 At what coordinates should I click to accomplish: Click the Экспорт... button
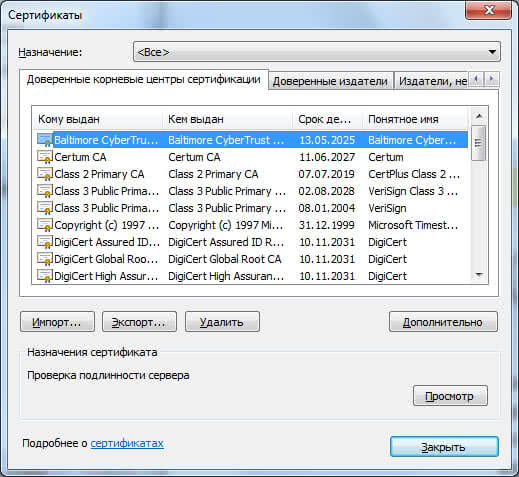[139, 322]
